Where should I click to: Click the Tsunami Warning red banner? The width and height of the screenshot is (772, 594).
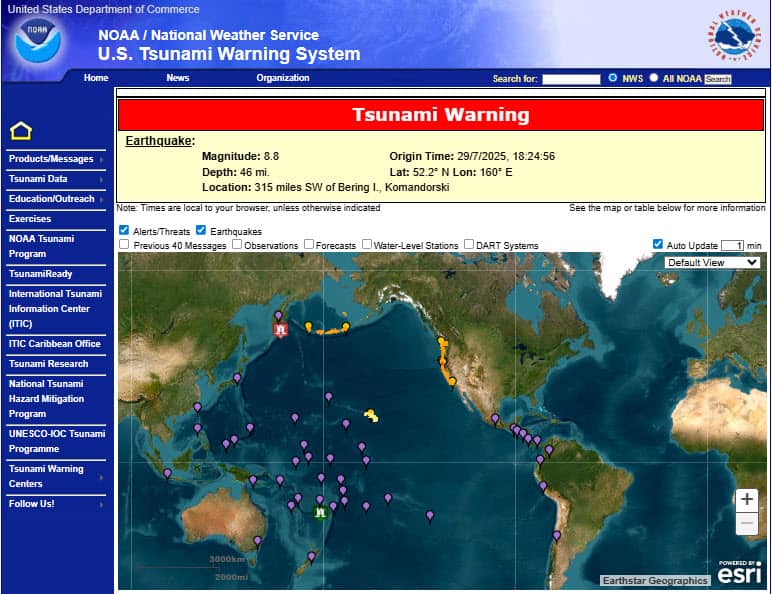[x=441, y=115]
